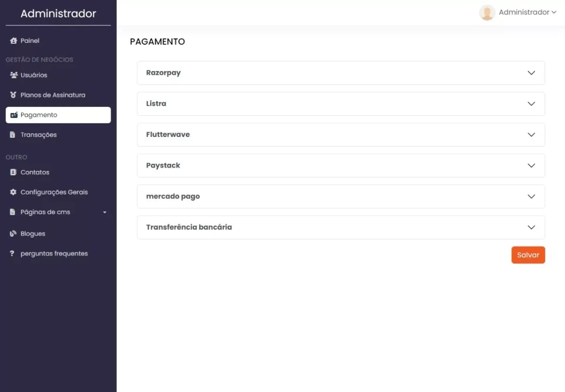The image size is (565, 392).
Task: Expand the Listra accordion chevron
Action: [531, 104]
